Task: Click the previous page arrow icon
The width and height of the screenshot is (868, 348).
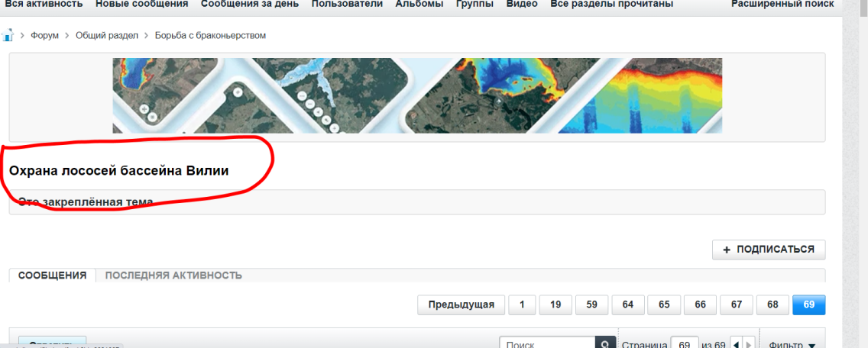Action: click(736, 345)
